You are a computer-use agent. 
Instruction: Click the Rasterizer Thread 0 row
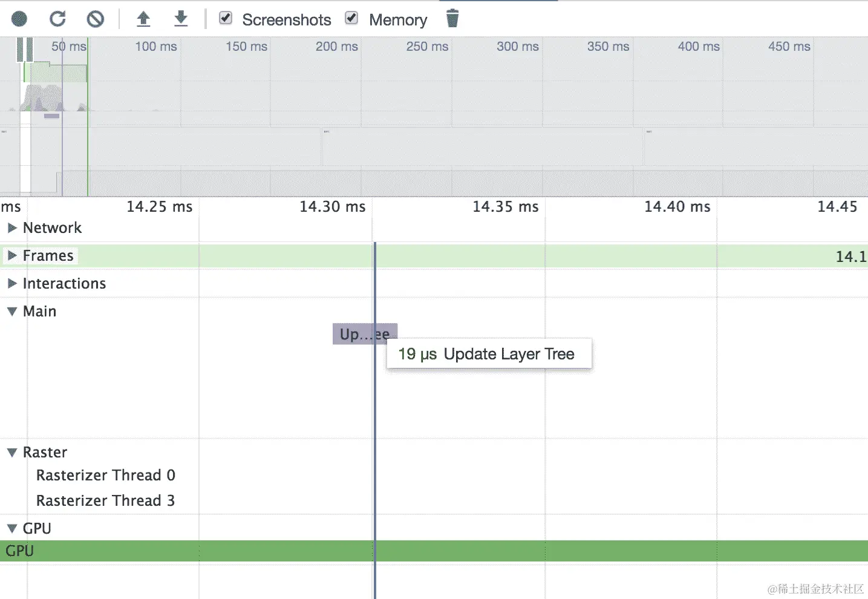pyautogui.click(x=106, y=476)
